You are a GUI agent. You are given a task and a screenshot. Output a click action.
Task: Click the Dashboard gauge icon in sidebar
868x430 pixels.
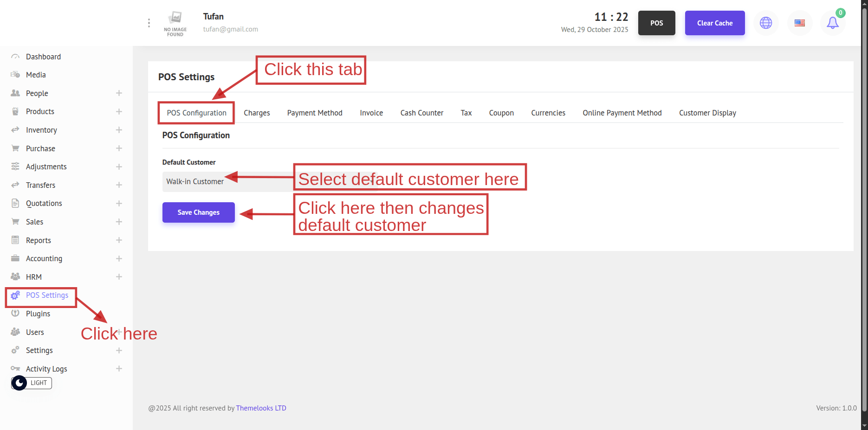click(15, 57)
